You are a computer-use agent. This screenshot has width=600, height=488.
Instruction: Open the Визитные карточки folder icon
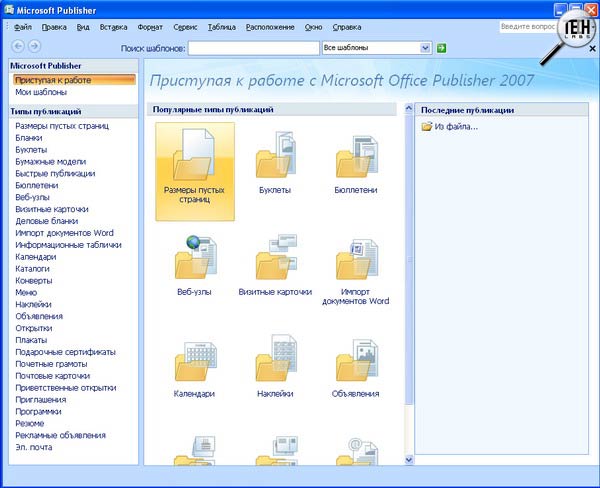pos(276,257)
